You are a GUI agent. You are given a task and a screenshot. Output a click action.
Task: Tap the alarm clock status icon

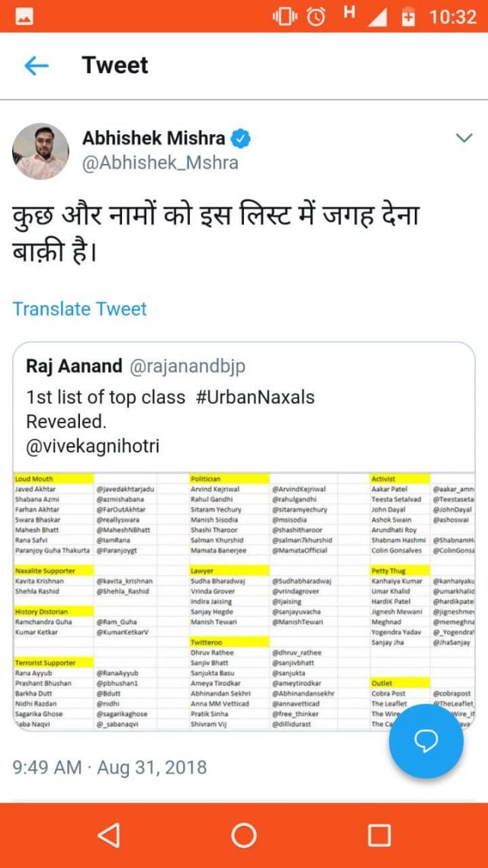(x=316, y=16)
